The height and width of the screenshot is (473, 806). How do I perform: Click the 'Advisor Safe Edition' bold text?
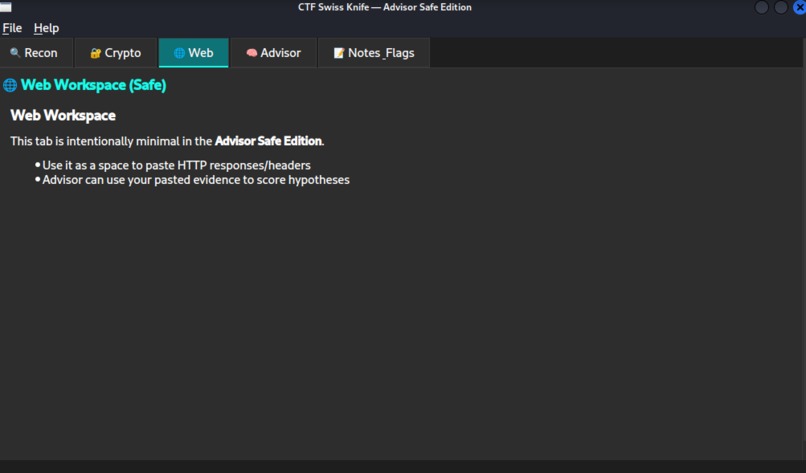click(268, 141)
